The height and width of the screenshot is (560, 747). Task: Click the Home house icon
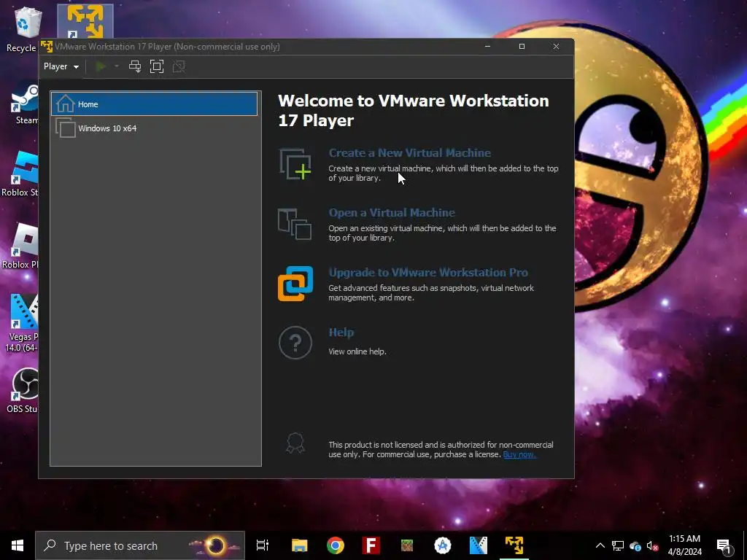tap(65, 104)
